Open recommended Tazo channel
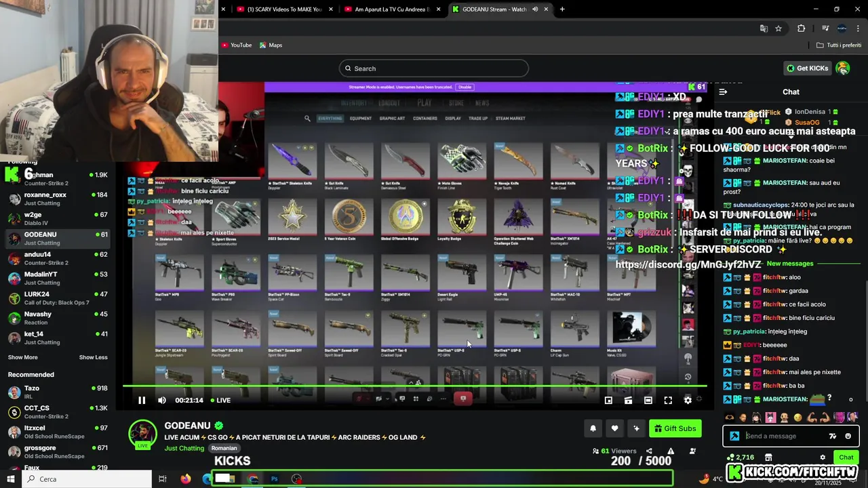Image resolution: width=868 pixels, height=488 pixels. (x=58, y=392)
